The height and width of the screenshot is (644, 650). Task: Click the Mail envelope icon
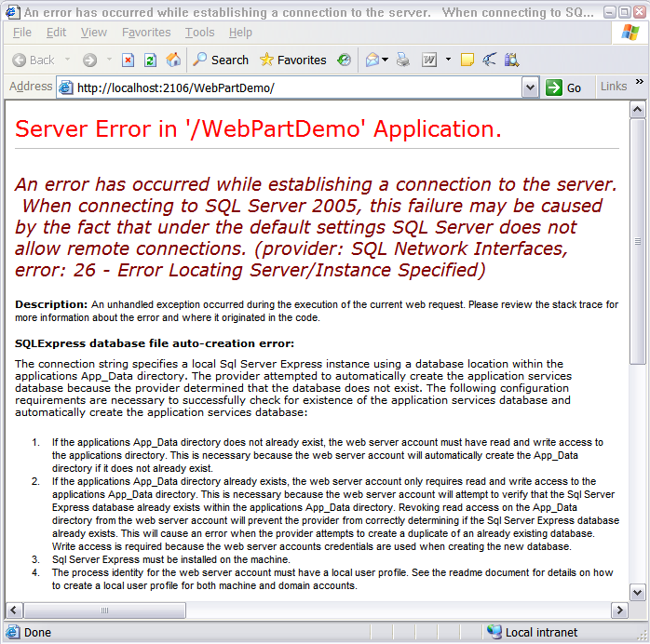(x=372, y=60)
